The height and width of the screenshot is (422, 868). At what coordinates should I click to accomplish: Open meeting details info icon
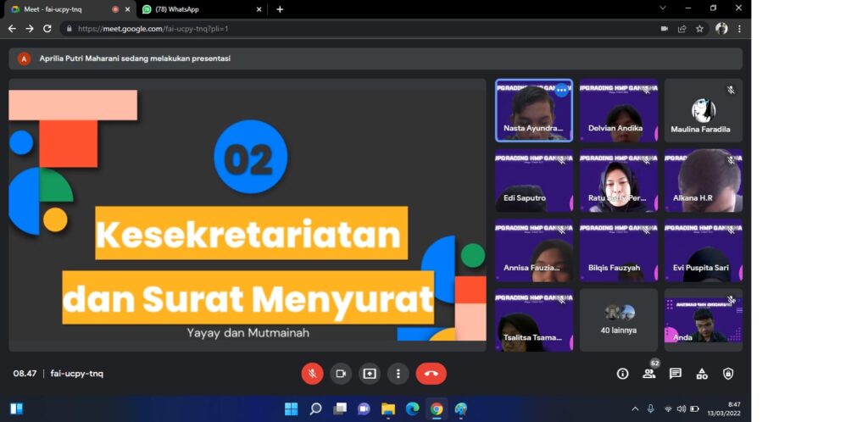pos(622,373)
